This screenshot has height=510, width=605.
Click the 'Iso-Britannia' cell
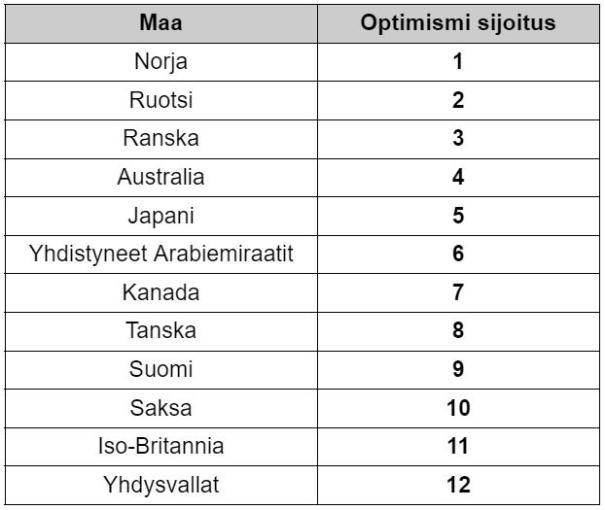[160, 446]
